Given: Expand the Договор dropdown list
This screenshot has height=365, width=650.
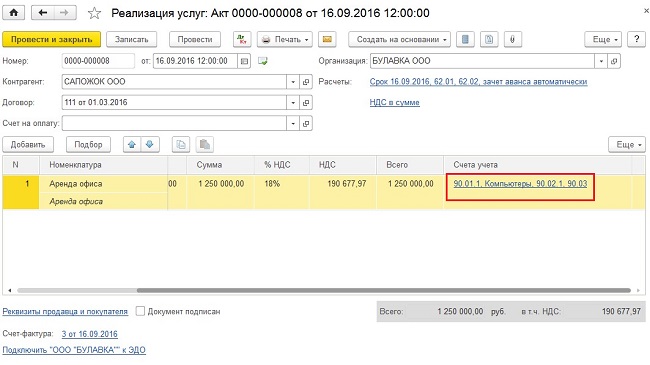Looking at the screenshot, I should pyautogui.click(x=293, y=102).
